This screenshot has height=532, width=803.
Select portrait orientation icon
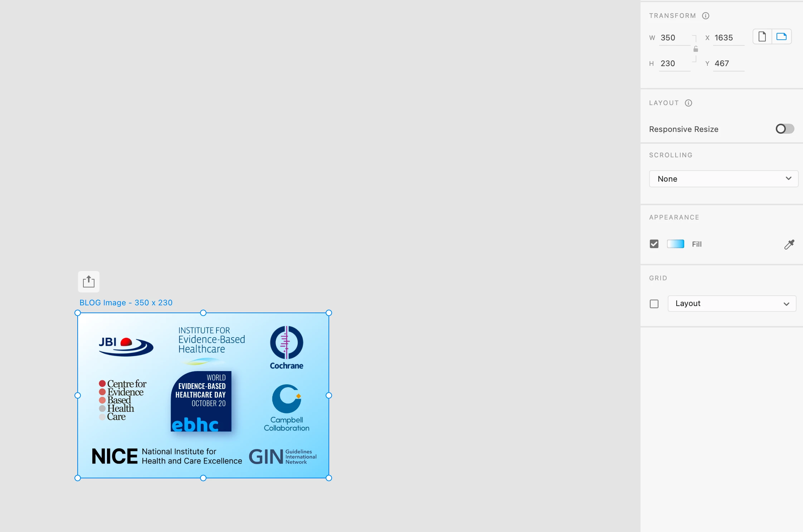click(762, 37)
